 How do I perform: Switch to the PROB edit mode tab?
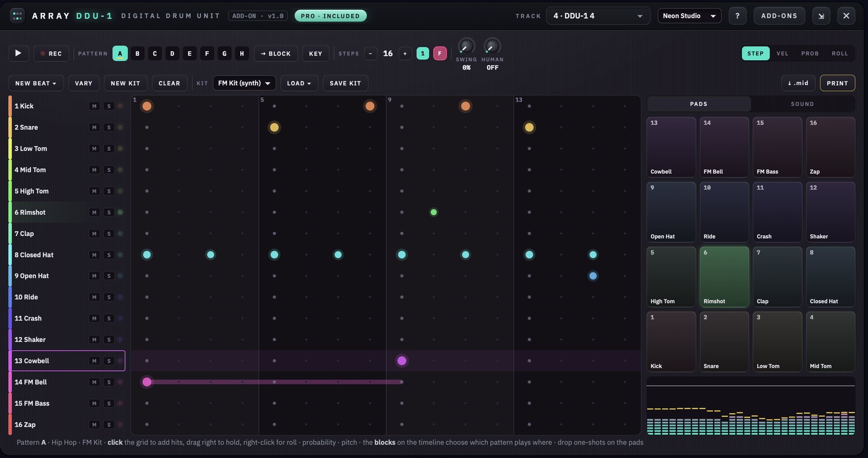810,53
